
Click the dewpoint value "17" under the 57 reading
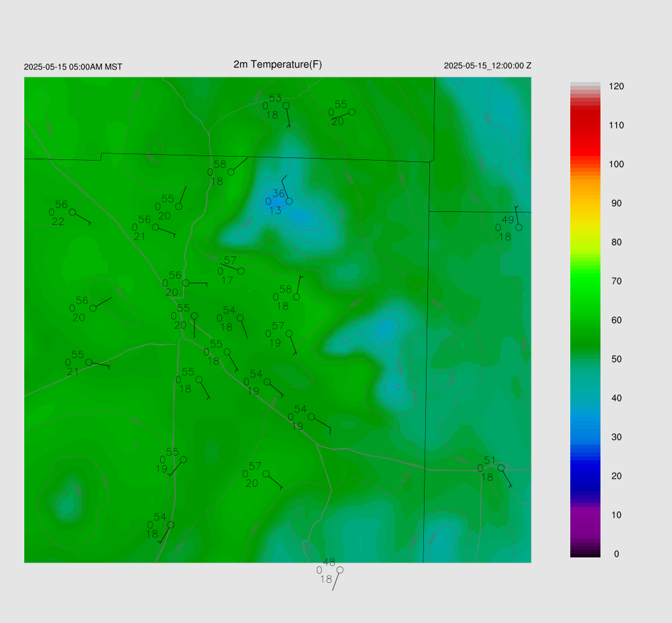(227, 280)
